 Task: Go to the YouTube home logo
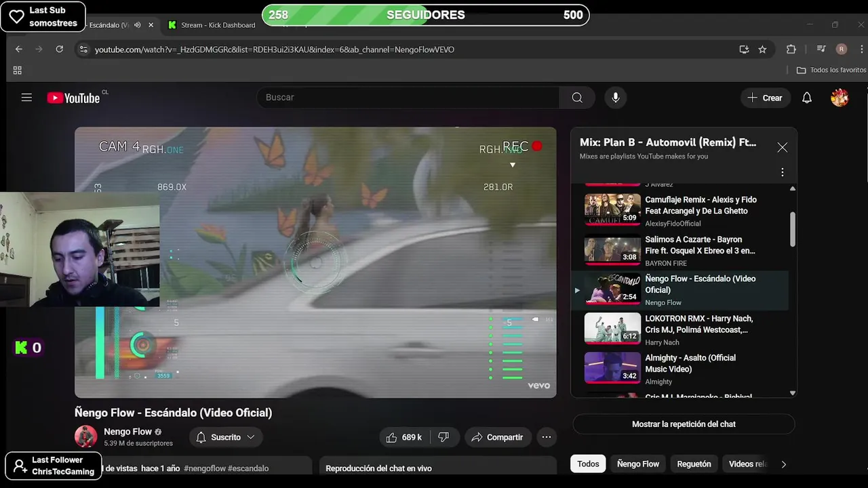73,98
